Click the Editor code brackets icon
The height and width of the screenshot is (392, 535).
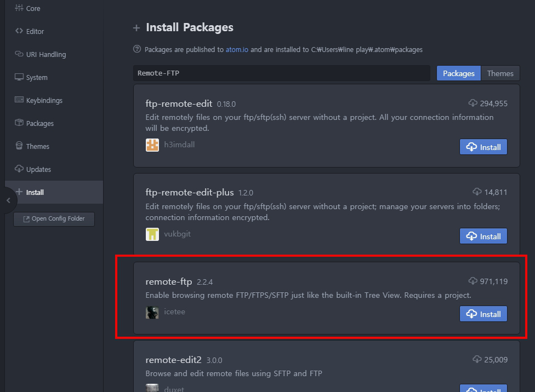tap(19, 31)
